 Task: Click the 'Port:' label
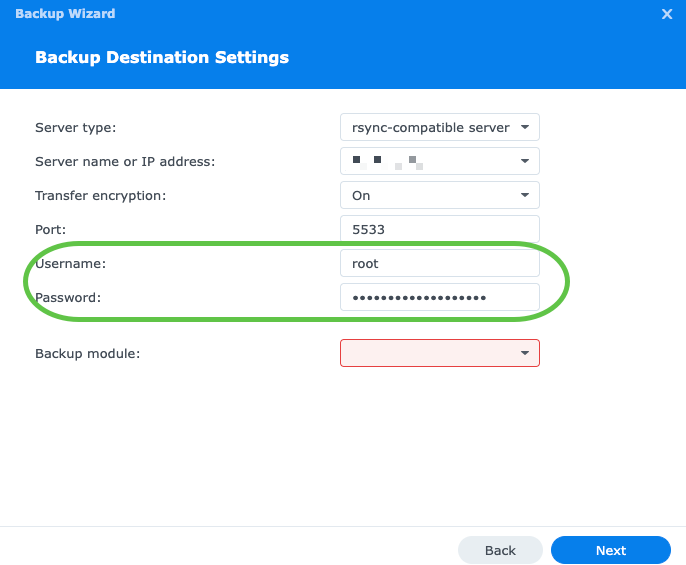[x=50, y=229]
